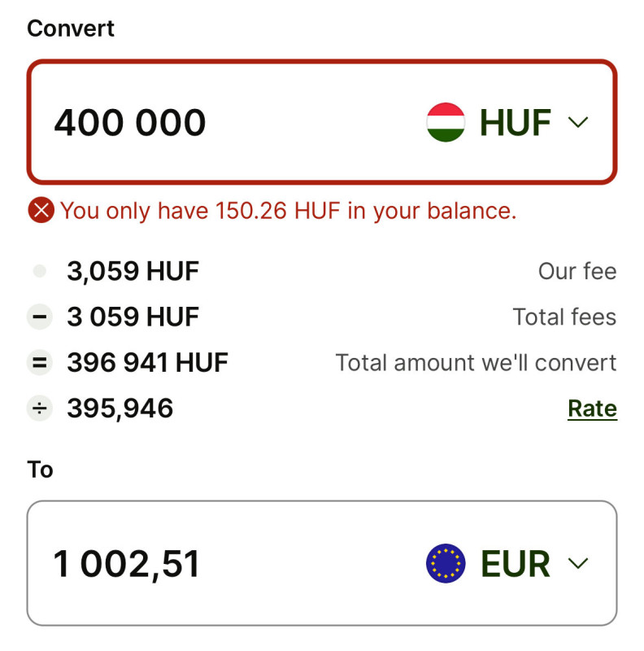Click the European Union flag icon

pyautogui.click(x=446, y=563)
